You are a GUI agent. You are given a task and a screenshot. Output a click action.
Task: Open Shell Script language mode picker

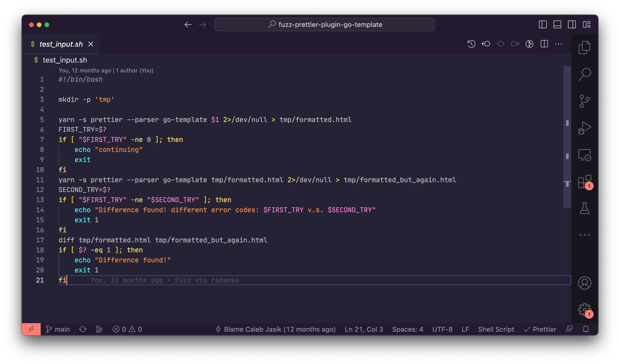tap(496, 329)
